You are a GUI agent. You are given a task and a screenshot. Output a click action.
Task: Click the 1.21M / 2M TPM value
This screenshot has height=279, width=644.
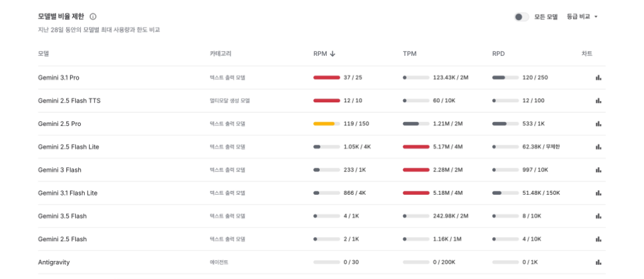(448, 123)
